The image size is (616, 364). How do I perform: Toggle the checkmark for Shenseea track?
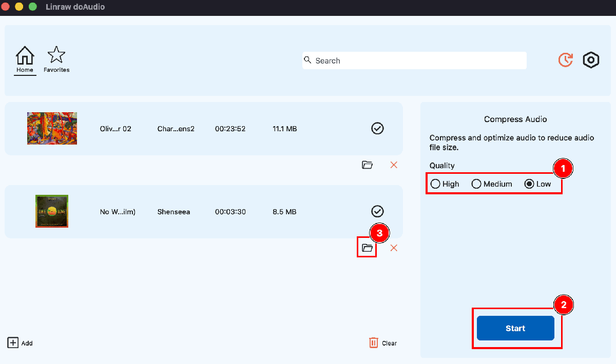[x=377, y=211]
